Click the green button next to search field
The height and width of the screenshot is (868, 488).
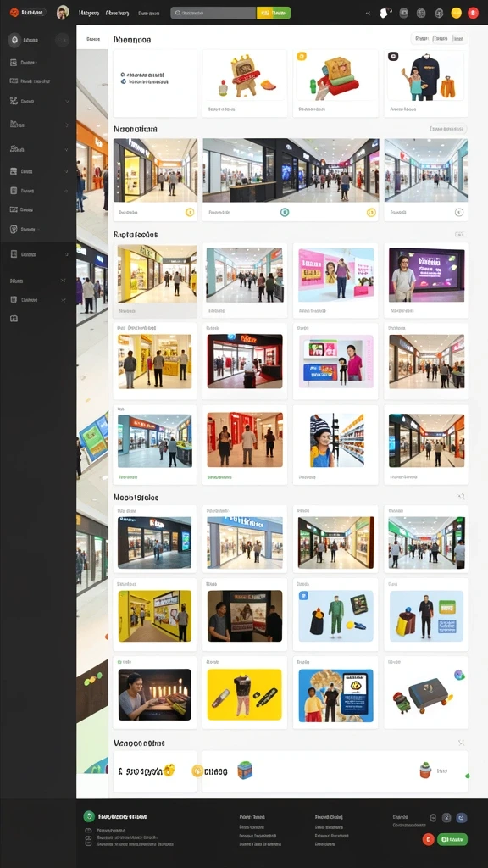(281, 13)
